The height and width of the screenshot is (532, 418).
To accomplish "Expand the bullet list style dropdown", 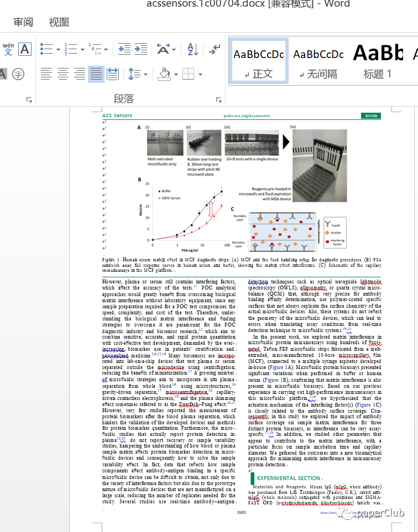I will [58, 50].
